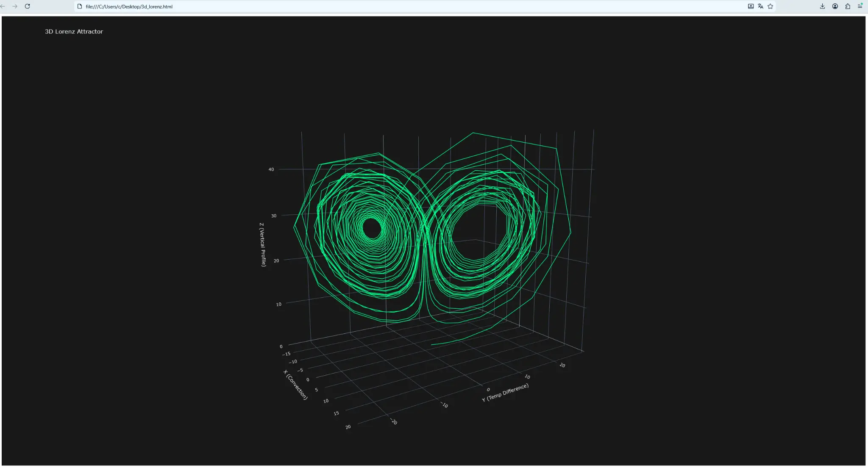This screenshot has width=868, height=468.
Task: Bookmark this page with the star
Action: click(771, 6)
